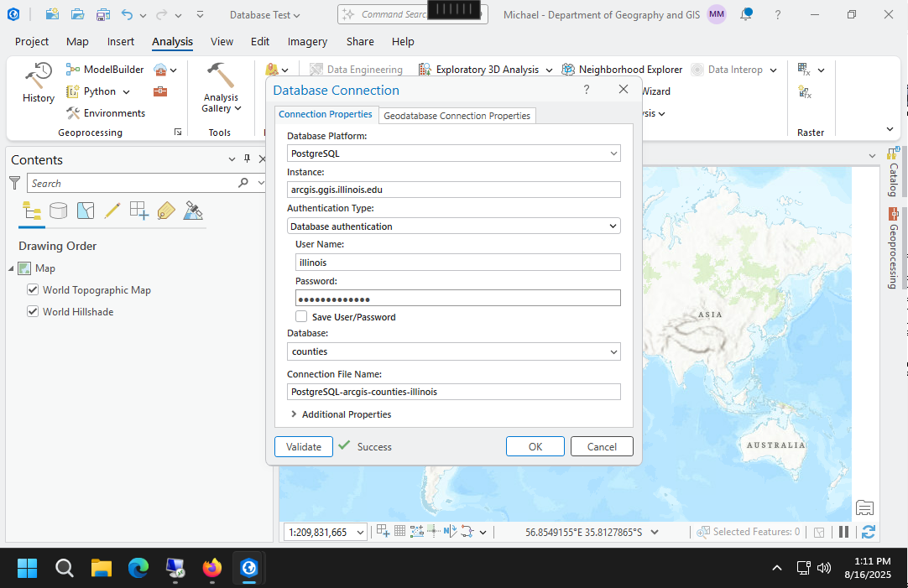
Task: Open geoprocessing Environments settings
Action: [x=106, y=113]
